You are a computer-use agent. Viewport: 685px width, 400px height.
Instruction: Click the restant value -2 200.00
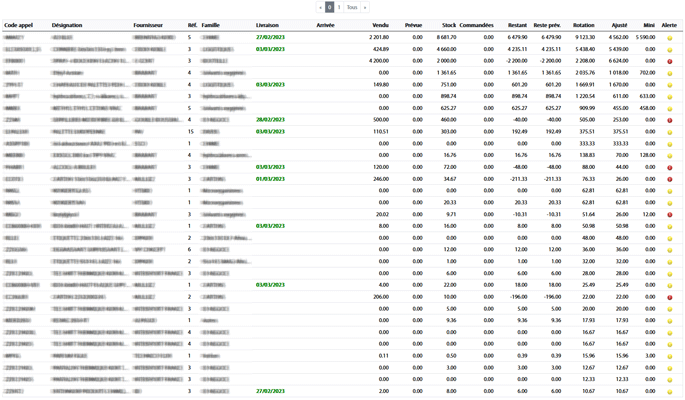click(x=516, y=61)
